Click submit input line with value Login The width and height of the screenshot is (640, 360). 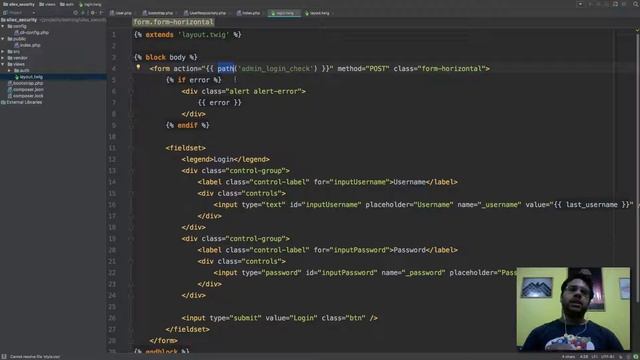point(280,318)
